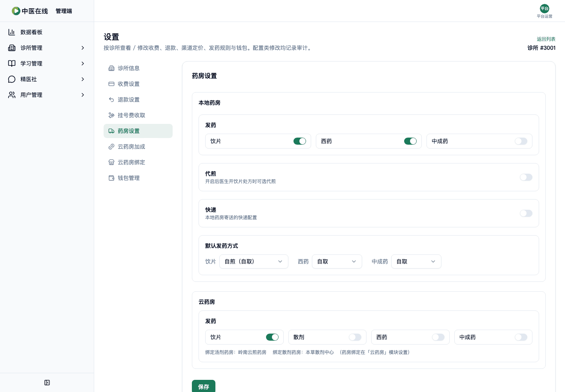The height and width of the screenshot is (392, 565).
Task: Click the 云药房绑定 store icon
Action: [111, 162]
